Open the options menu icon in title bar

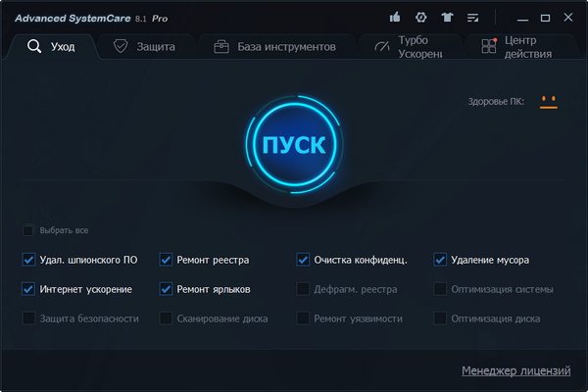tap(474, 18)
